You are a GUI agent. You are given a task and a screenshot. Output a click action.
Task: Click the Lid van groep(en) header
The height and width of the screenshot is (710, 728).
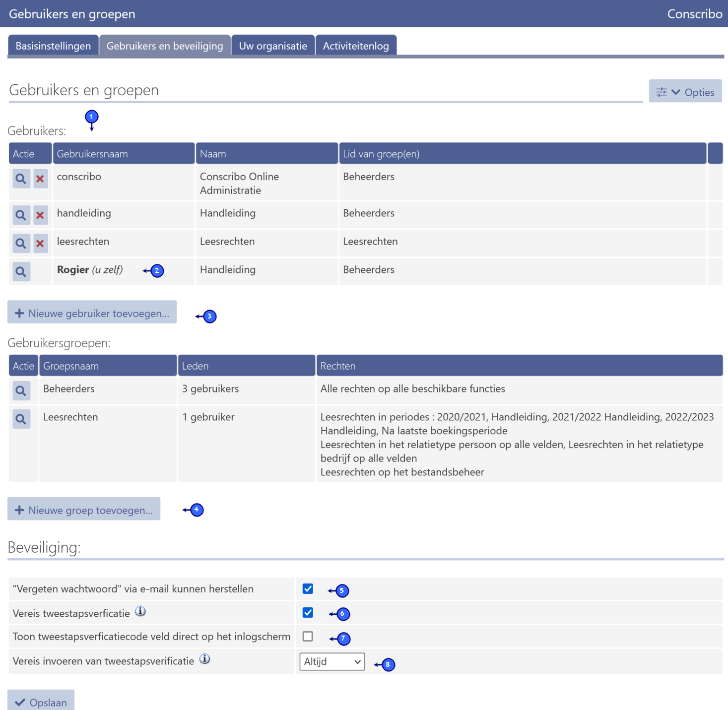(x=523, y=154)
